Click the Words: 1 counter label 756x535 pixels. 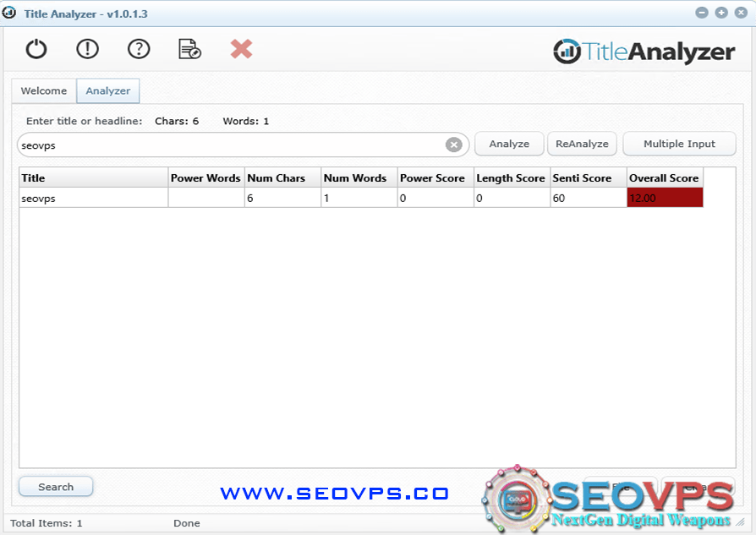tap(245, 121)
